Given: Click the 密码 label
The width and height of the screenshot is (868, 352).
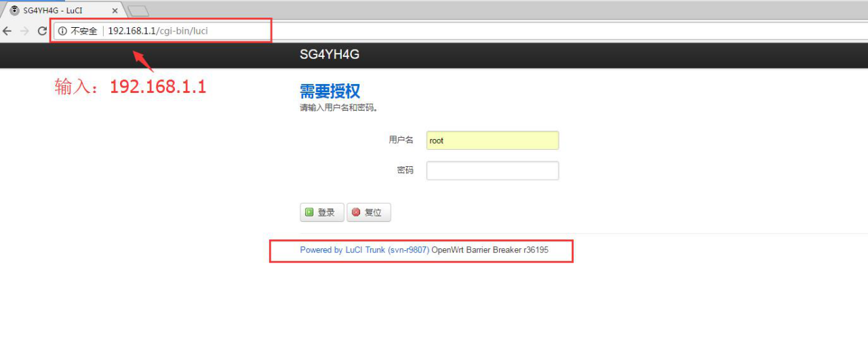Looking at the screenshot, I should click(405, 170).
